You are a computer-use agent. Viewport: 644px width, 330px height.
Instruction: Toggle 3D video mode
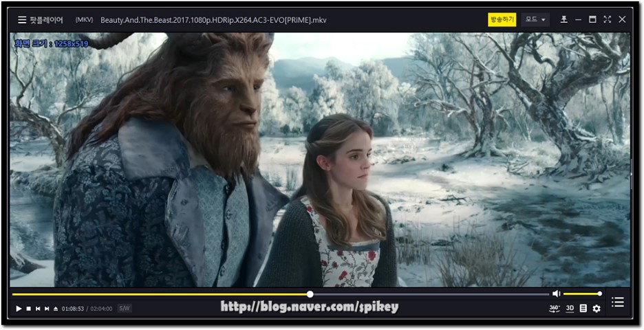pyautogui.click(x=570, y=308)
